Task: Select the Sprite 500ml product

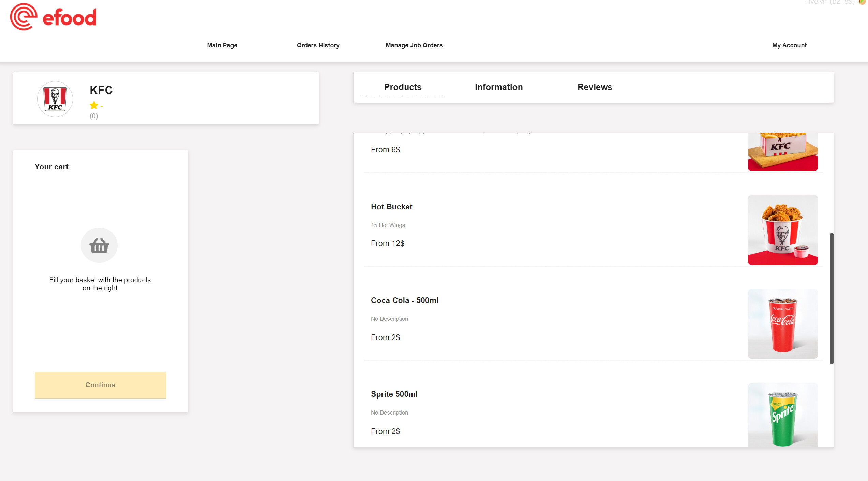Action: (x=394, y=394)
